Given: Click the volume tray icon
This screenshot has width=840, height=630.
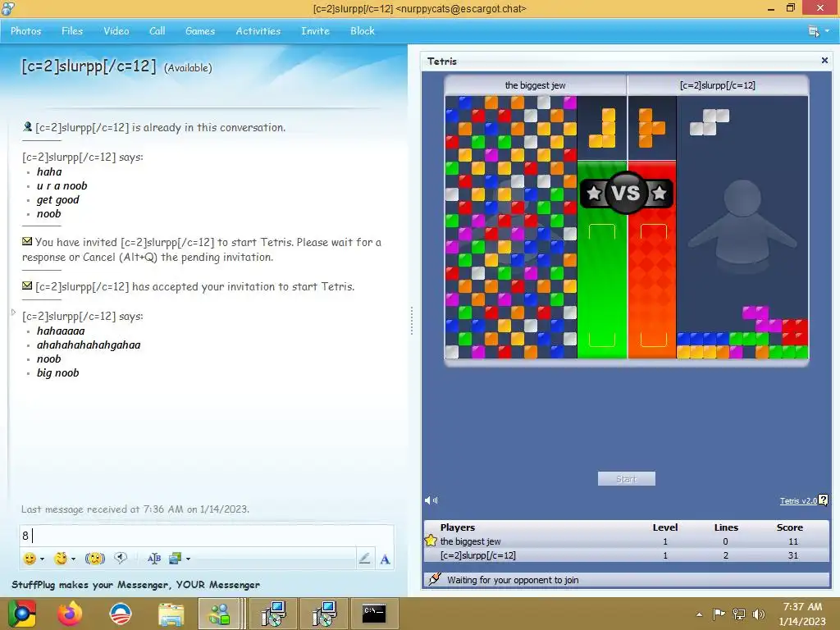Looking at the screenshot, I should [x=759, y=614].
